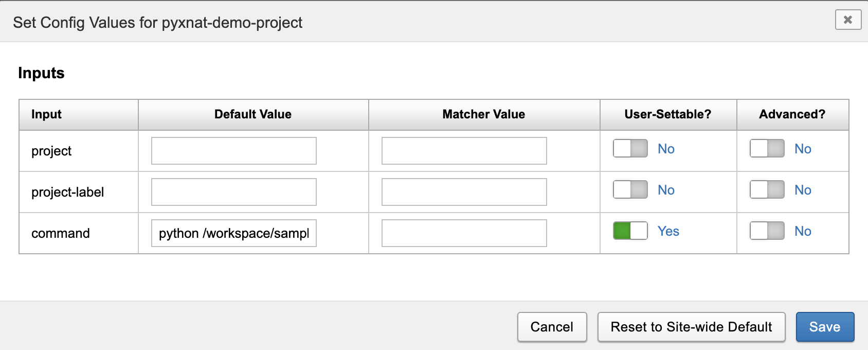
Task: Click Matcher Value field for command
Action: pos(464,233)
